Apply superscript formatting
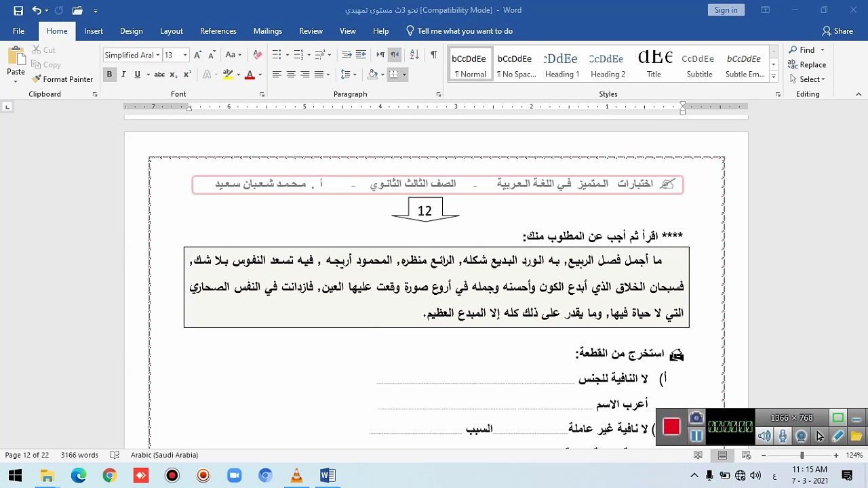Image resolution: width=868 pixels, height=488 pixels. [187, 75]
